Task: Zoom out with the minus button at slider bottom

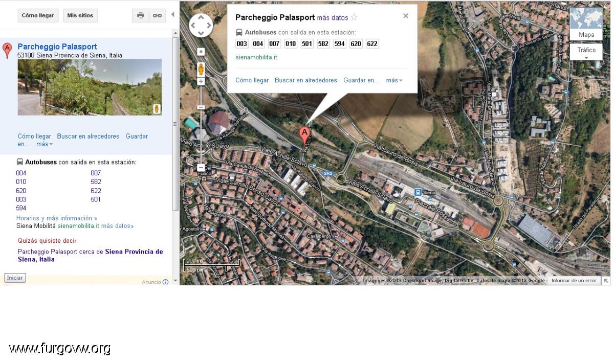Action: [x=201, y=168]
